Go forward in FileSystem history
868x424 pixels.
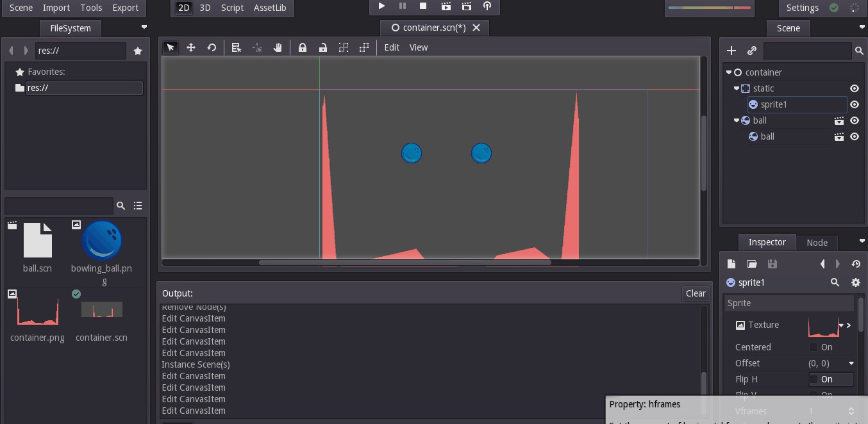[26, 51]
